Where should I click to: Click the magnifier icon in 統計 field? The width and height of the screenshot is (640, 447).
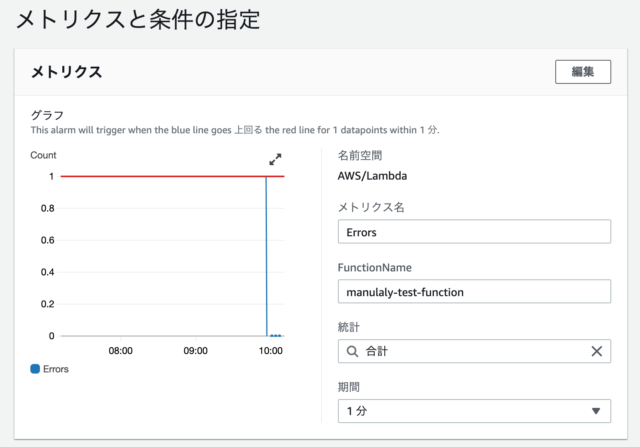[352, 351]
